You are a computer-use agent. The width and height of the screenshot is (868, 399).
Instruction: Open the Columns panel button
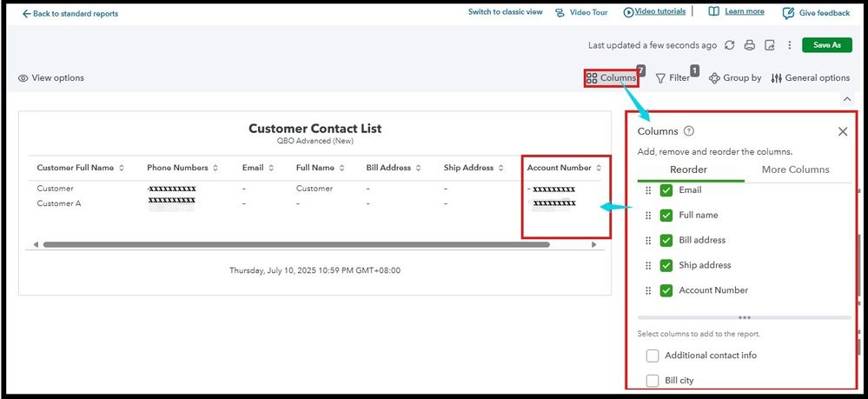[612, 78]
